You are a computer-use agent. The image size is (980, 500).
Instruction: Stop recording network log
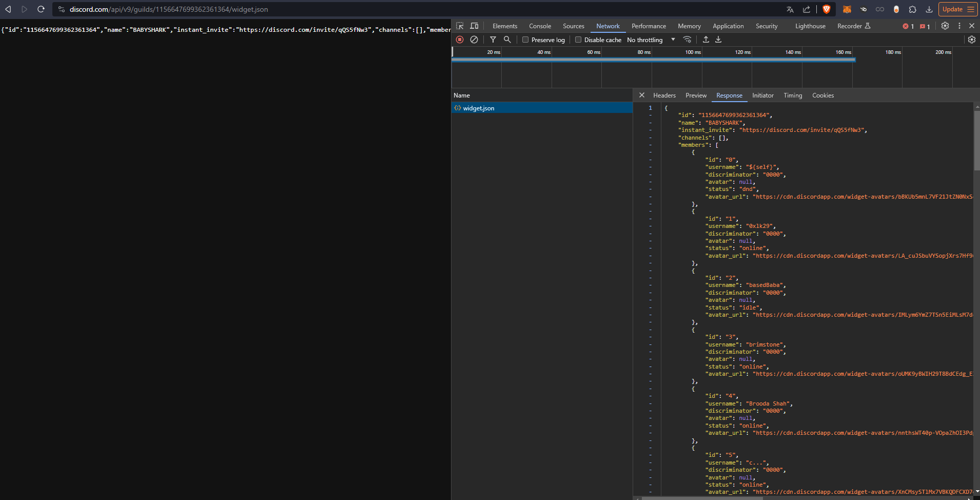[460, 40]
